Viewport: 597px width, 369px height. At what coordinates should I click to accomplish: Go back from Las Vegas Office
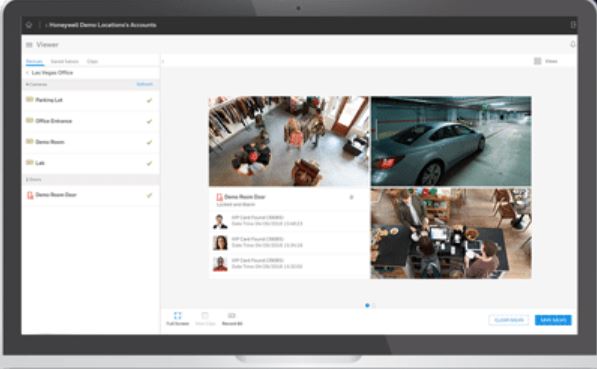point(27,73)
